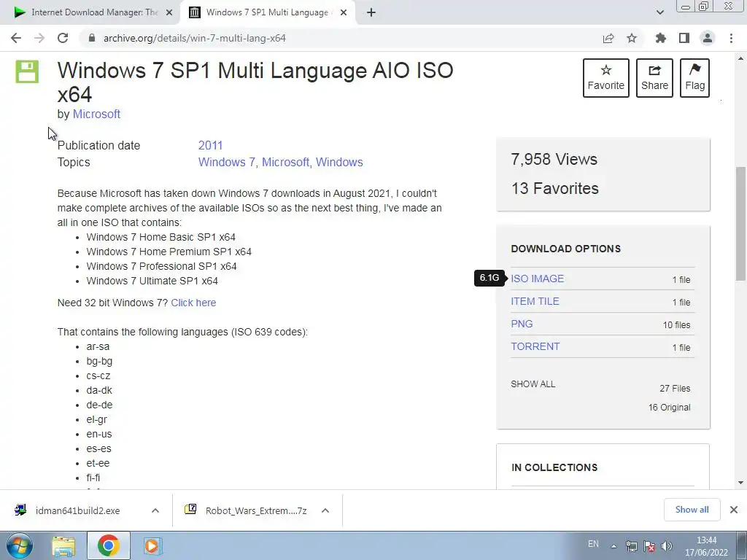
Task: Download the TORRENT file option
Action: [535, 346]
